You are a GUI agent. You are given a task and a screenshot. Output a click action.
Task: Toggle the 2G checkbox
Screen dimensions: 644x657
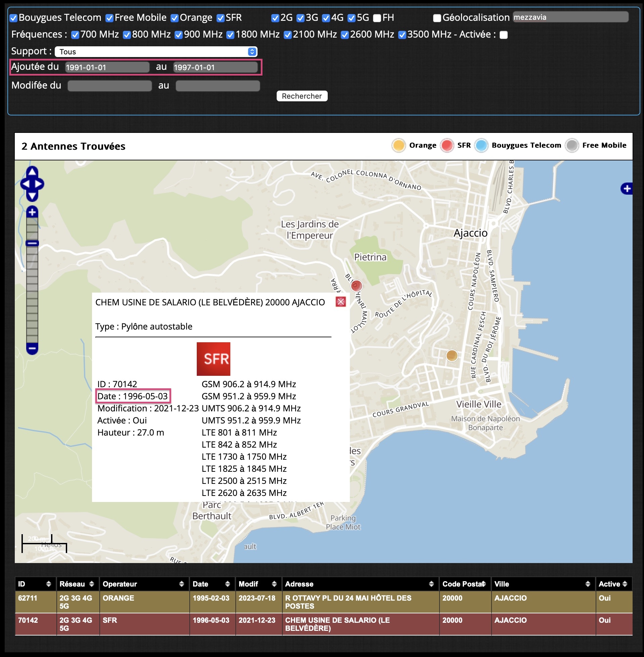(x=275, y=18)
